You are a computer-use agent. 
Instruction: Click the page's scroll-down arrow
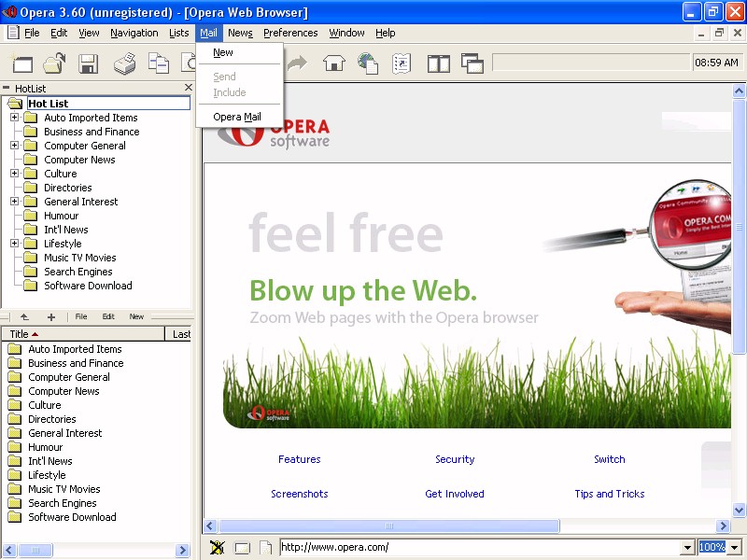pos(739,510)
